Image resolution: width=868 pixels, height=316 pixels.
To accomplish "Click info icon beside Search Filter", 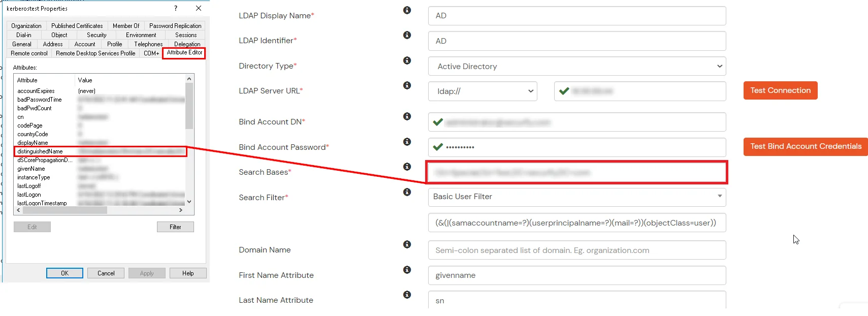I will [407, 192].
